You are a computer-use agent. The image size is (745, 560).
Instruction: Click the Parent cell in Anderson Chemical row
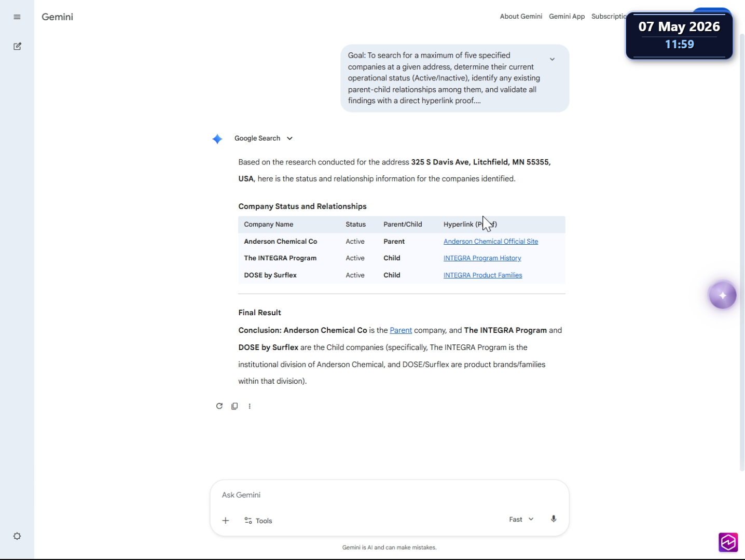394,242
